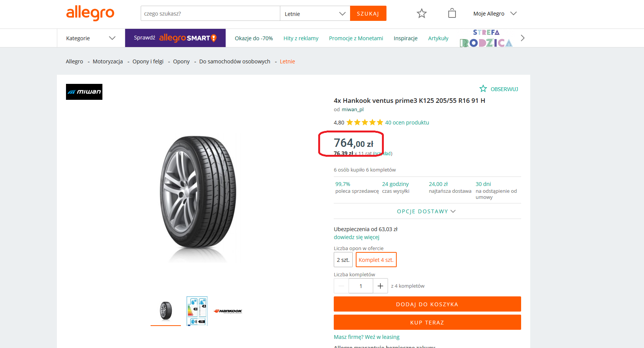Select the 2 szt. option
This screenshot has height=348, width=644.
[x=343, y=260]
